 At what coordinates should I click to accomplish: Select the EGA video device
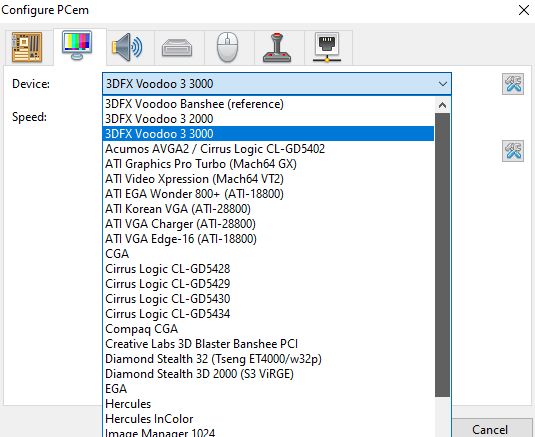[x=268, y=389]
